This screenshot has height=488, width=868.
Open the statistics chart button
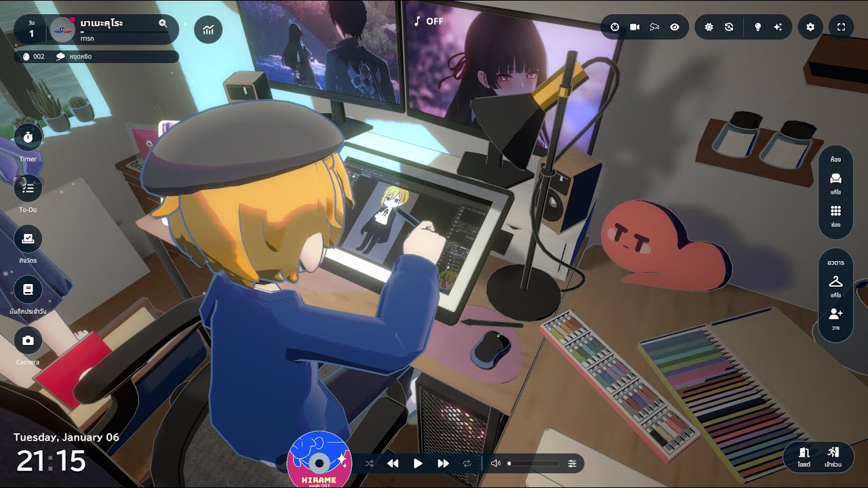(x=208, y=30)
